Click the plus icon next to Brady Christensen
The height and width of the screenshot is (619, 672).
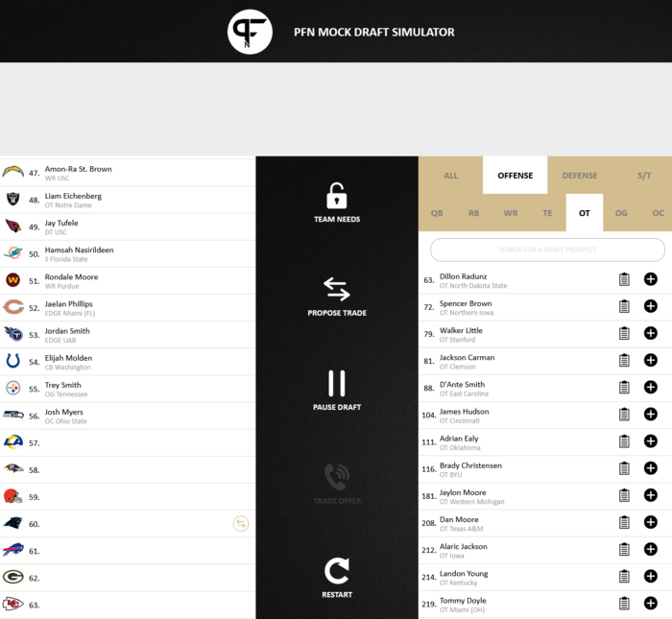(x=650, y=468)
